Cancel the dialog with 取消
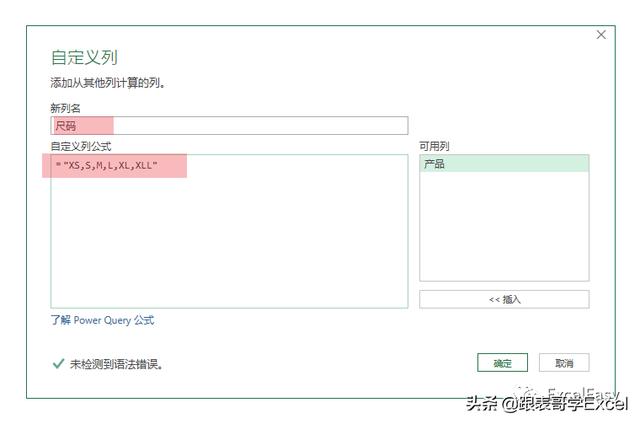This screenshot has height=424, width=640. 564,363
